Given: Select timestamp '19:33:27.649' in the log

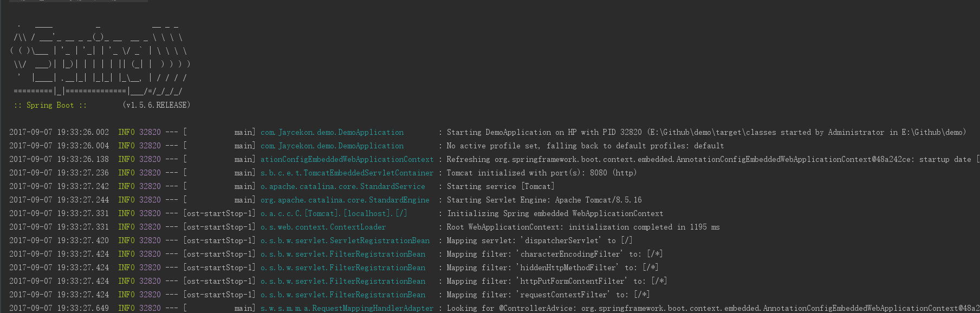Looking at the screenshot, I should click(x=83, y=308).
